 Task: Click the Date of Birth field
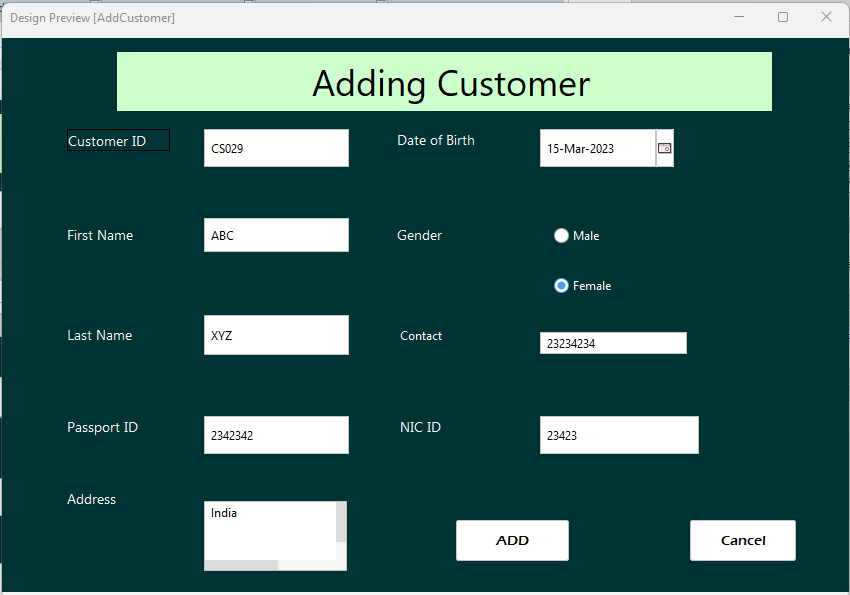tap(595, 147)
